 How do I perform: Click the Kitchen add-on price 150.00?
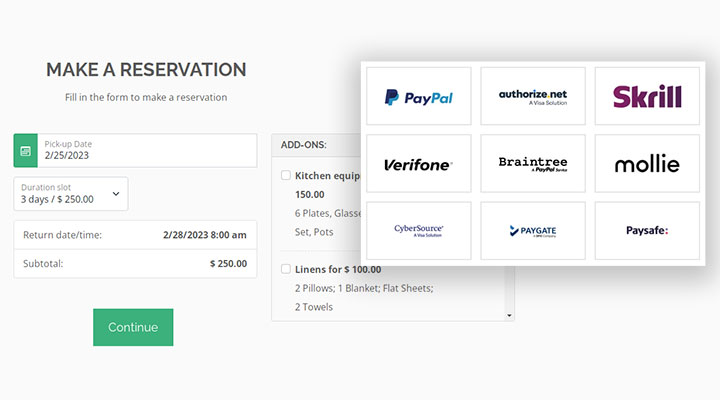coord(309,194)
